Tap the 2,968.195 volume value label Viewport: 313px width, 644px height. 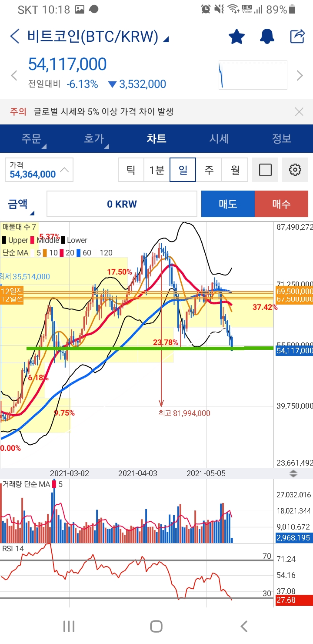294,538
